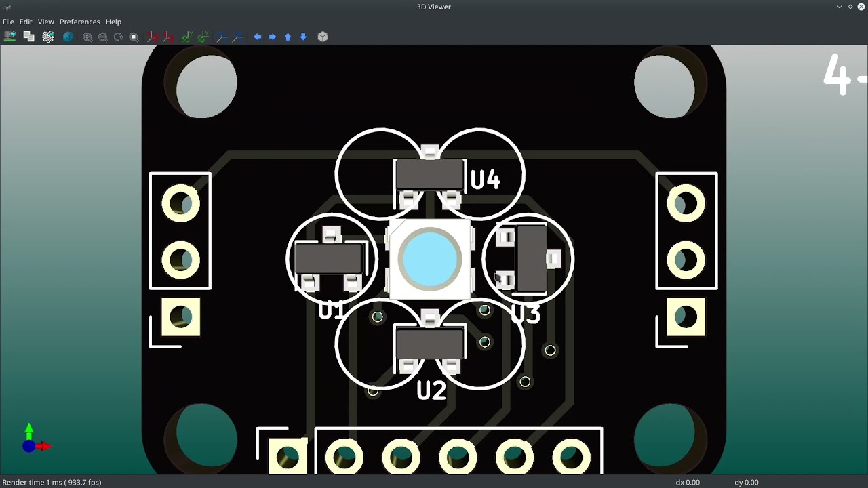Screen dimensions: 868x488
Task: Open the File menu
Action: coord(8,22)
